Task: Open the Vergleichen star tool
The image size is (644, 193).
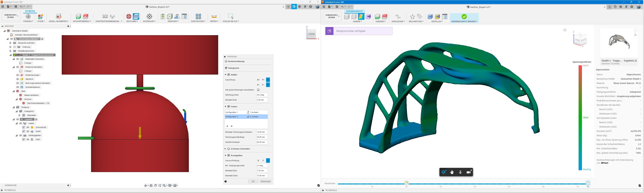Action: coord(413,16)
